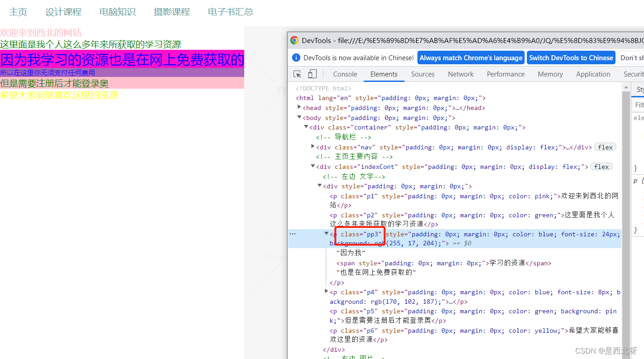Open 设计课程 navigation link
This screenshot has height=359, width=644.
[63, 12]
